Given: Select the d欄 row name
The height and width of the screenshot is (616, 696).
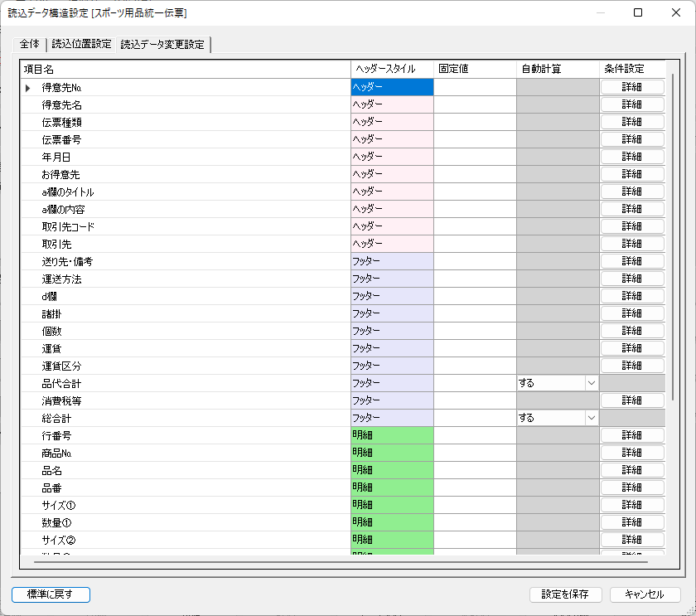Looking at the screenshot, I should pos(49,297).
